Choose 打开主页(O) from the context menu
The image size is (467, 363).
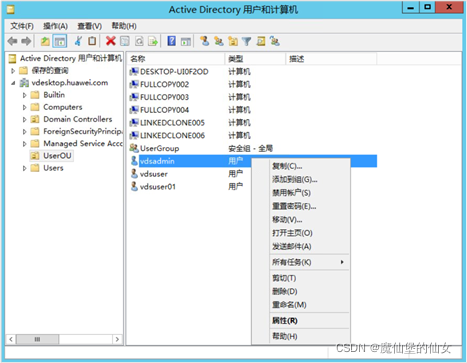click(x=301, y=233)
